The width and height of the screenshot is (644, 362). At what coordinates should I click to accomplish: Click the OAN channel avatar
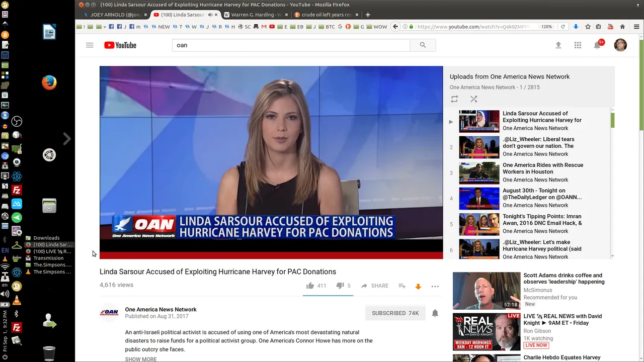click(109, 312)
